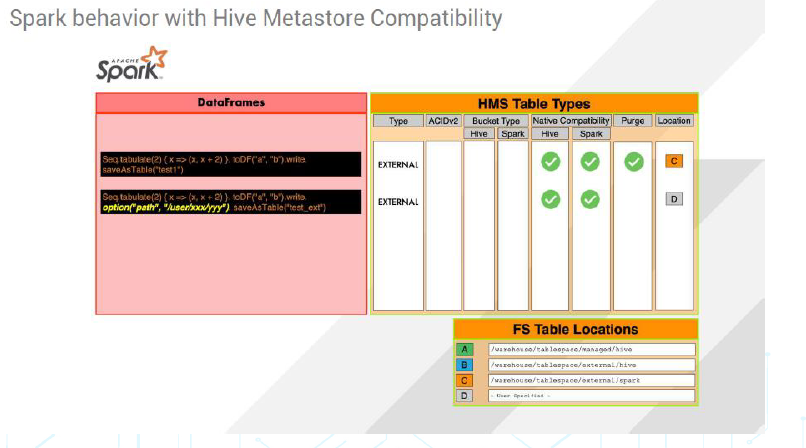The height and width of the screenshot is (448, 806).
Task: Click the DataFrames panel header
Action: [231, 103]
